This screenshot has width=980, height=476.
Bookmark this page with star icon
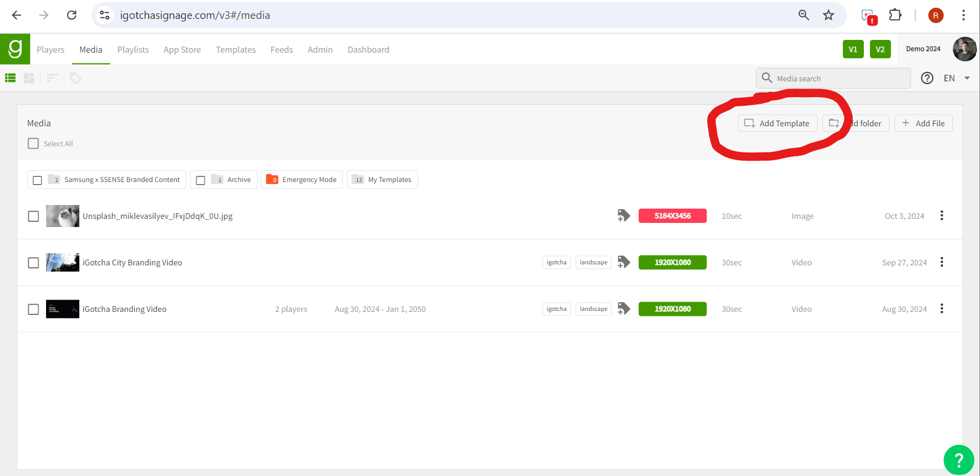coord(828,15)
